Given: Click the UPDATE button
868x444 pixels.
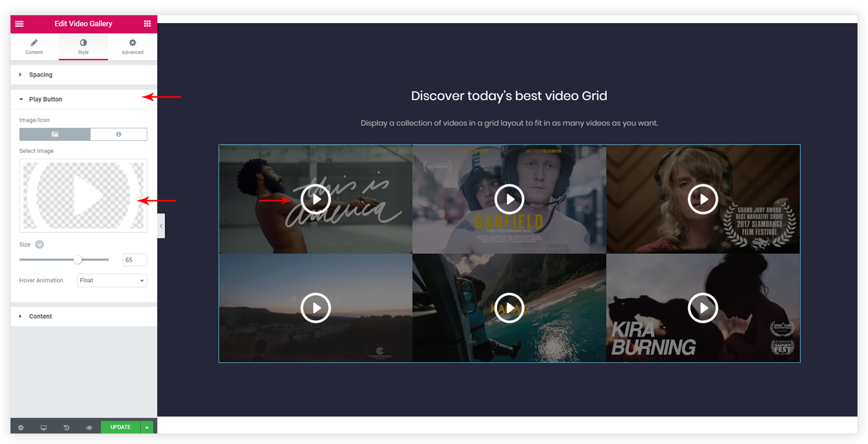Looking at the screenshot, I should [x=121, y=427].
